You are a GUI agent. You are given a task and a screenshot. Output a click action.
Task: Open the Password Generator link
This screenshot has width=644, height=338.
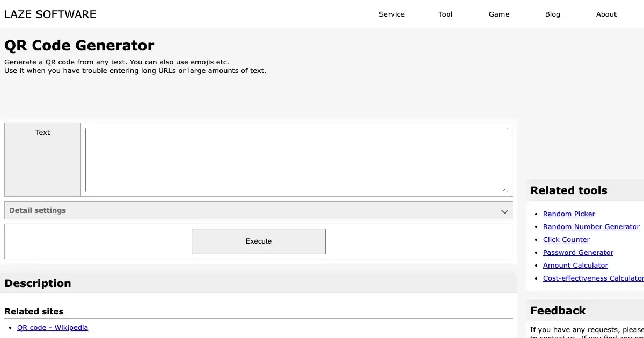(578, 253)
